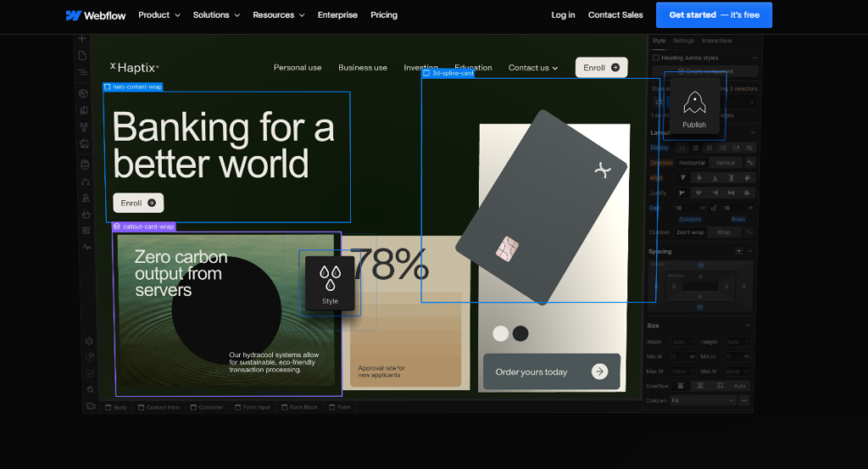Click the Business use nav link
The image size is (868, 469).
[363, 68]
